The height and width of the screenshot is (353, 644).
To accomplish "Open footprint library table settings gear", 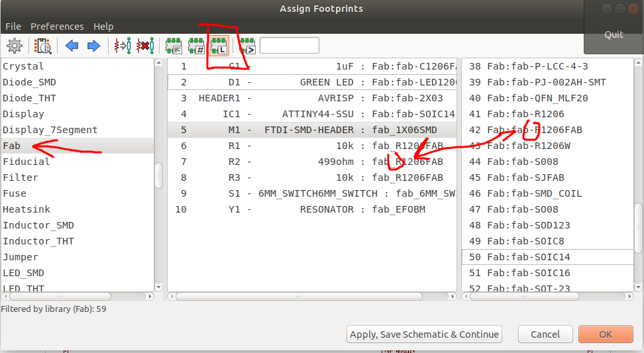I will (x=15, y=46).
